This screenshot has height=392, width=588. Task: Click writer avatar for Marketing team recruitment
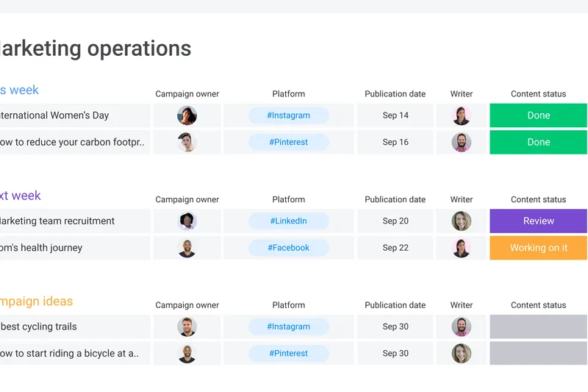[x=462, y=221]
